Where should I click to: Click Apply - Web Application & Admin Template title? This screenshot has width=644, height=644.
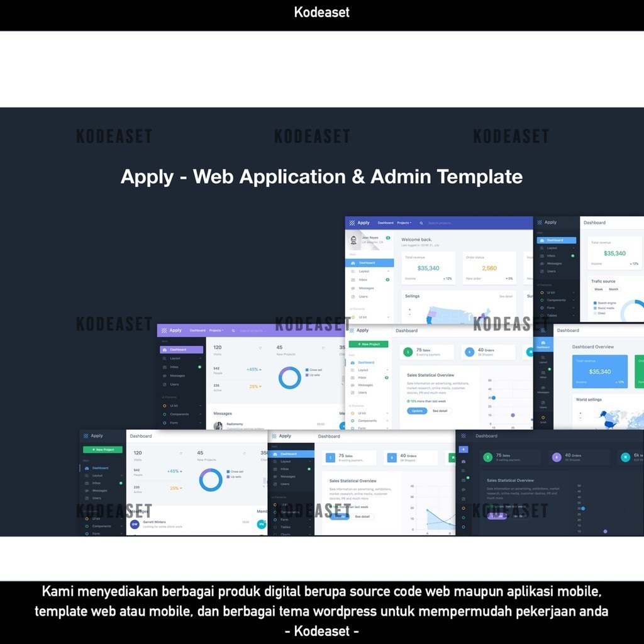pyautogui.click(x=321, y=177)
